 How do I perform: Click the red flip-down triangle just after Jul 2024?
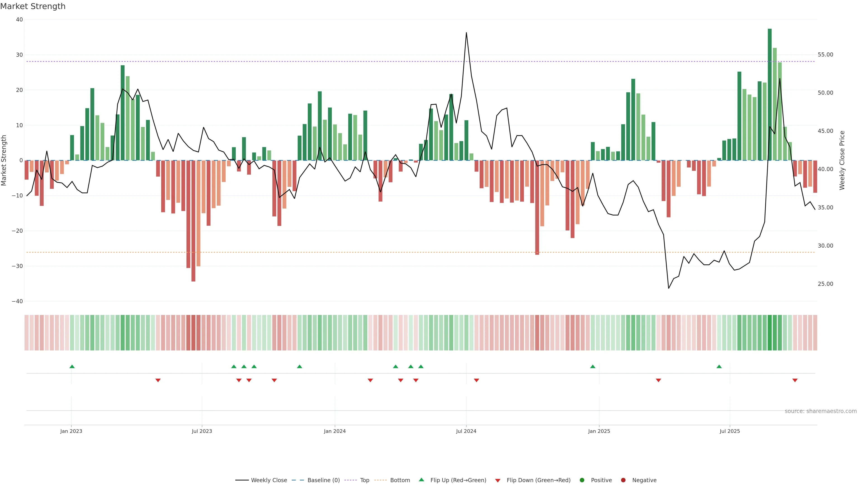[476, 380]
